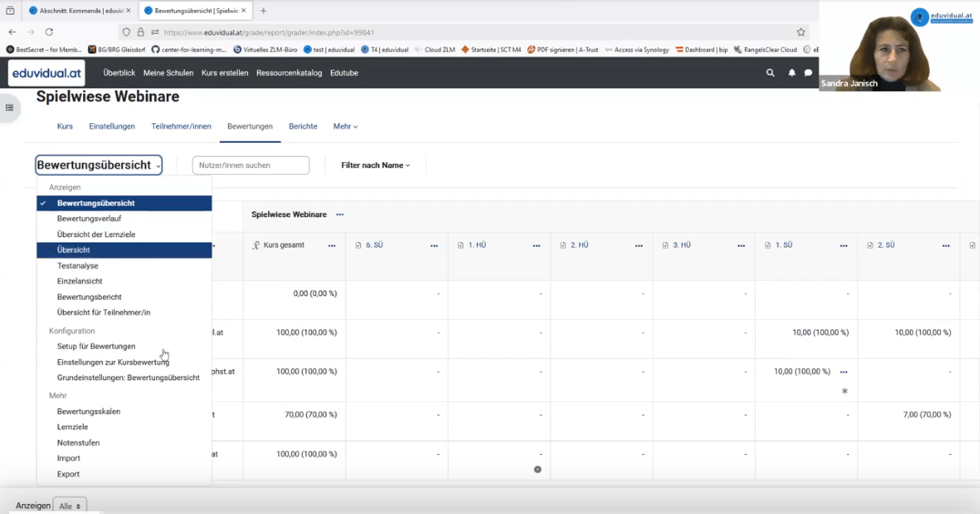980x514 pixels.
Task: Open the three-dot menu for 6. SÜ column
Action: (x=434, y=246)
